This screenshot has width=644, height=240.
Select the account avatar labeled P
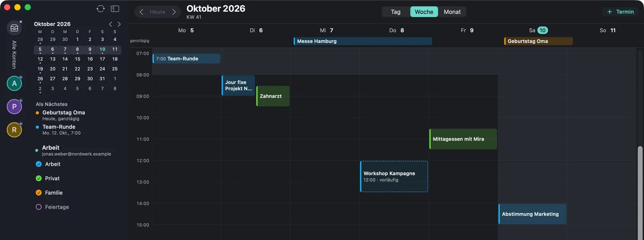14,107
